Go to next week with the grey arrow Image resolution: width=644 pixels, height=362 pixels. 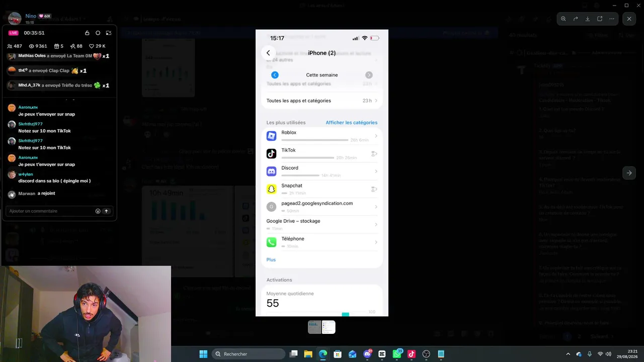click(369, 75)
